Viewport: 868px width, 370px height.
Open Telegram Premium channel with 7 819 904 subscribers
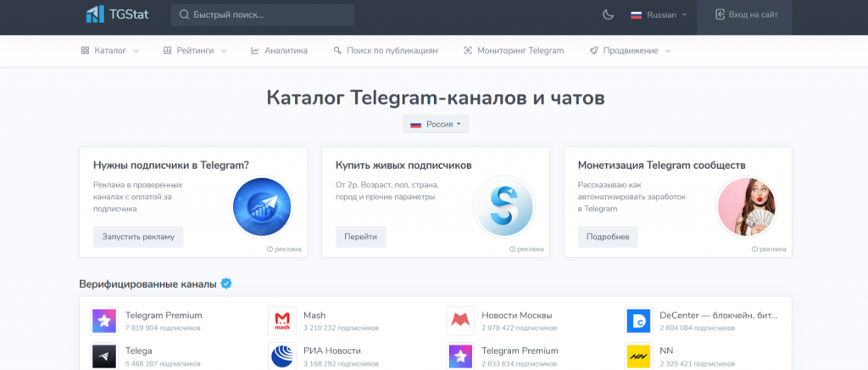[164, 315]
